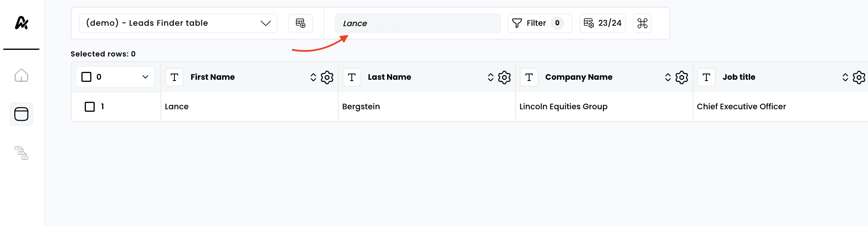Check the checkbox for row 1
Viewport: 868px width, 226px height.
point(90,107)
